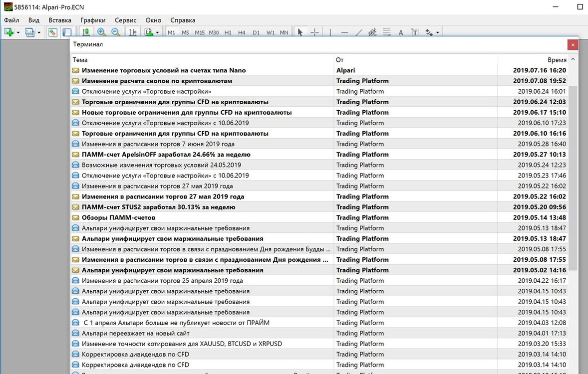
Task: Select the text label 'T' tool
Action: click(x=415, y=32)
